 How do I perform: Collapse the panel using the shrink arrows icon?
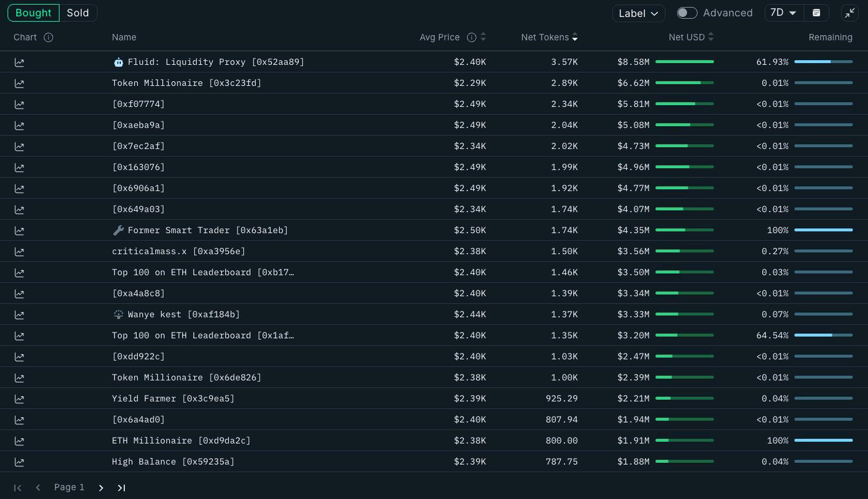pyautogui.click(x=850, y=13)
